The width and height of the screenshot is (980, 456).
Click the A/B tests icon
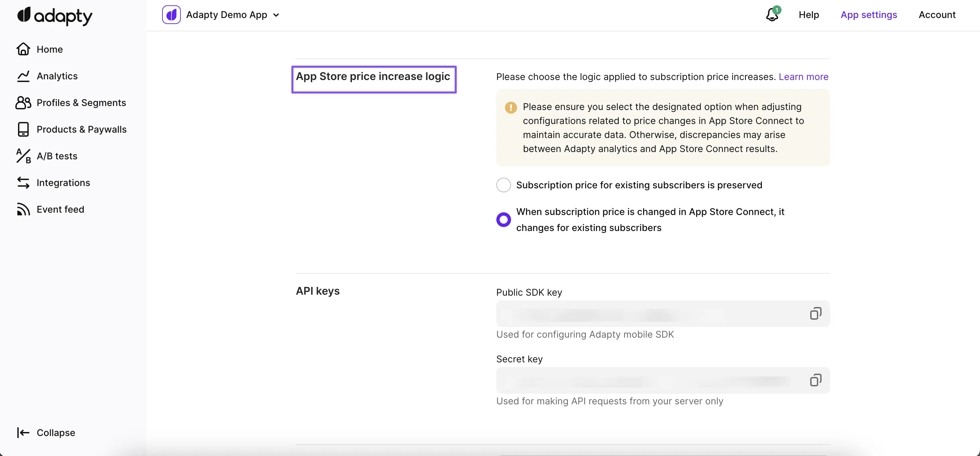23,156
